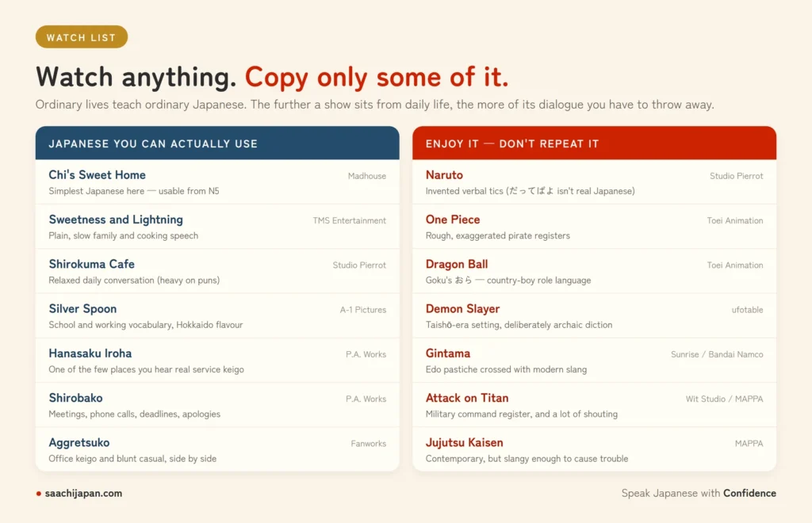The image size is (812, 523).
Task: Click the WATCH LIST badge
Action: click(82, 36)
